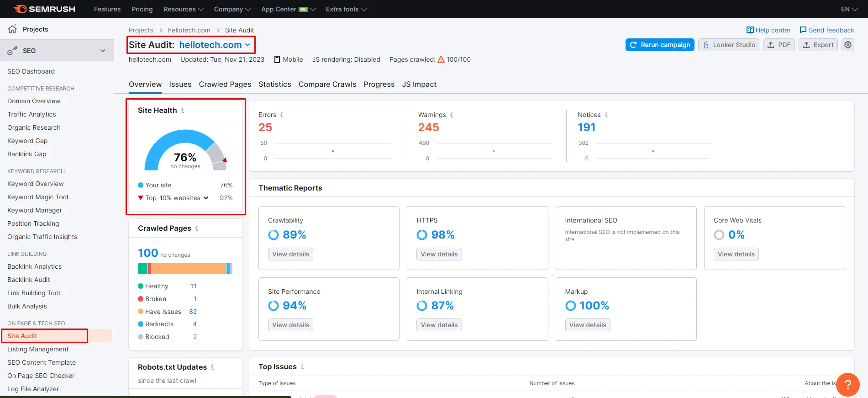Image resolution: width=868 pixels, height=398 pixels.
Task: Expand the Company menu
Action: pyautogui.click(x=232, y=9)
